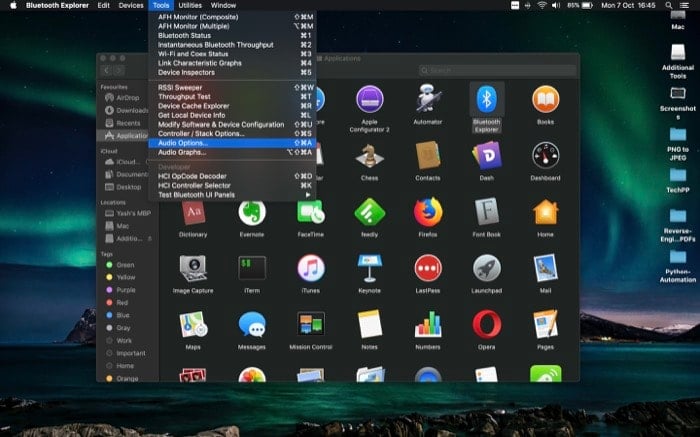700x437 pixels.
Task: Select the Red tag in Finder sidebar
Action: click(121, 303)
